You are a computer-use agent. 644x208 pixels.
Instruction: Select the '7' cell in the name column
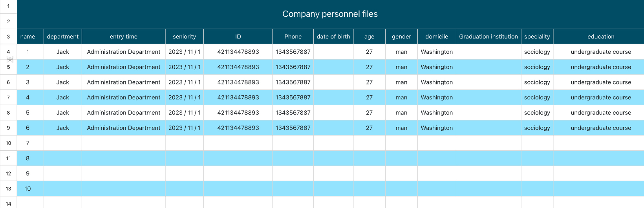coord(30,143)
